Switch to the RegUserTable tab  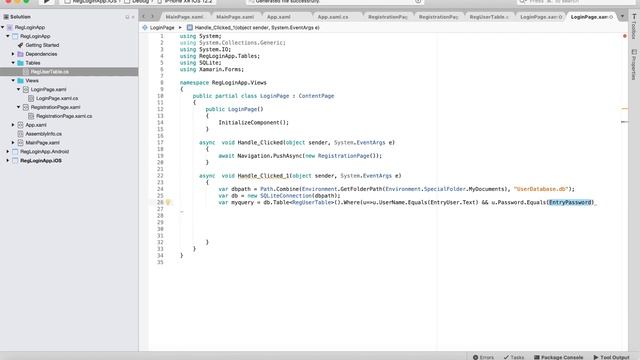click(x=489, y=17)
